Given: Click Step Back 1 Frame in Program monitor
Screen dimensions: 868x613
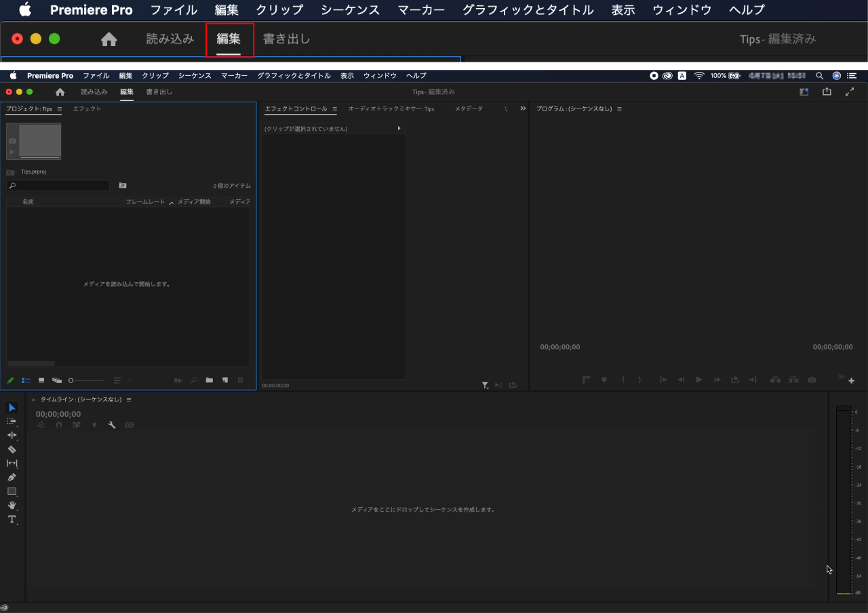Looking at the screenshot, I should (681, 380).
